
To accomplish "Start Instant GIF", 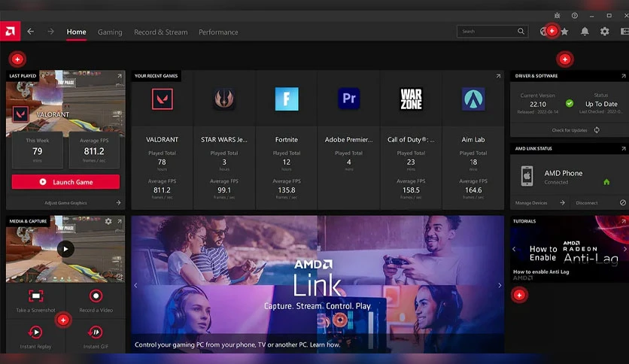I will point(96,337).
